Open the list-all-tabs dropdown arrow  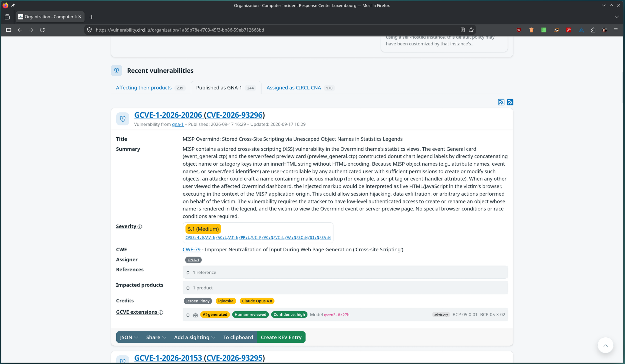(617, 17)
